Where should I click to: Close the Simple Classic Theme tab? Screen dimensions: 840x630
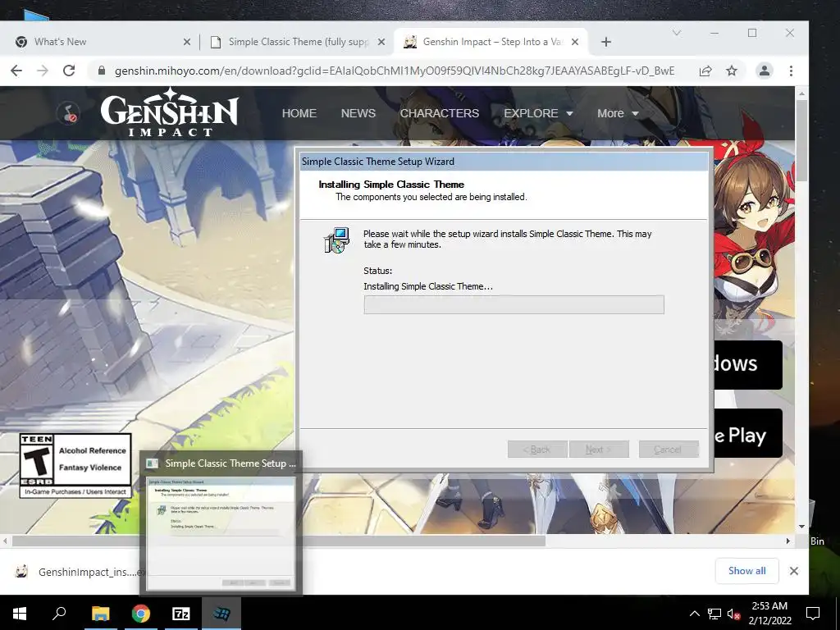pos(381,42)
